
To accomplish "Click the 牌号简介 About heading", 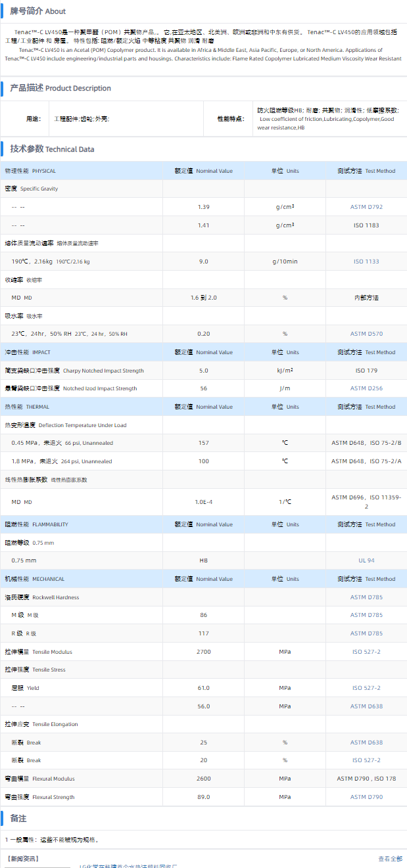I will pos(37,11).
